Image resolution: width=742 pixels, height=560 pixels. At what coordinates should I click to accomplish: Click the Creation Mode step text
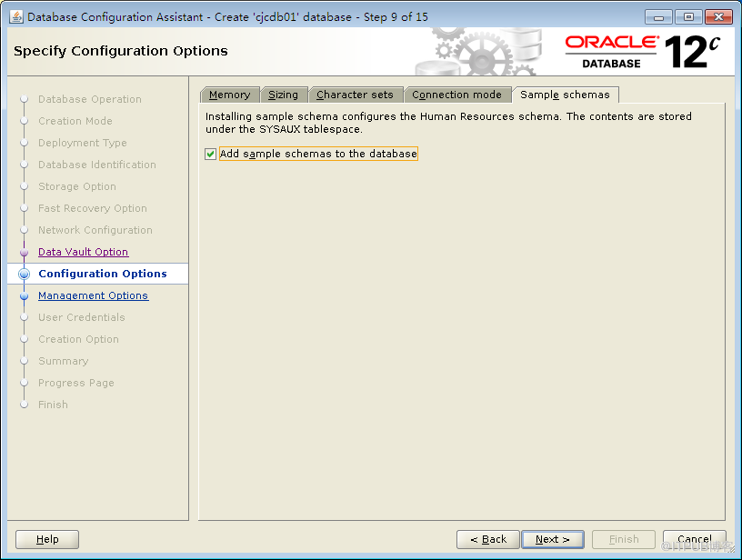click(75, 121)
